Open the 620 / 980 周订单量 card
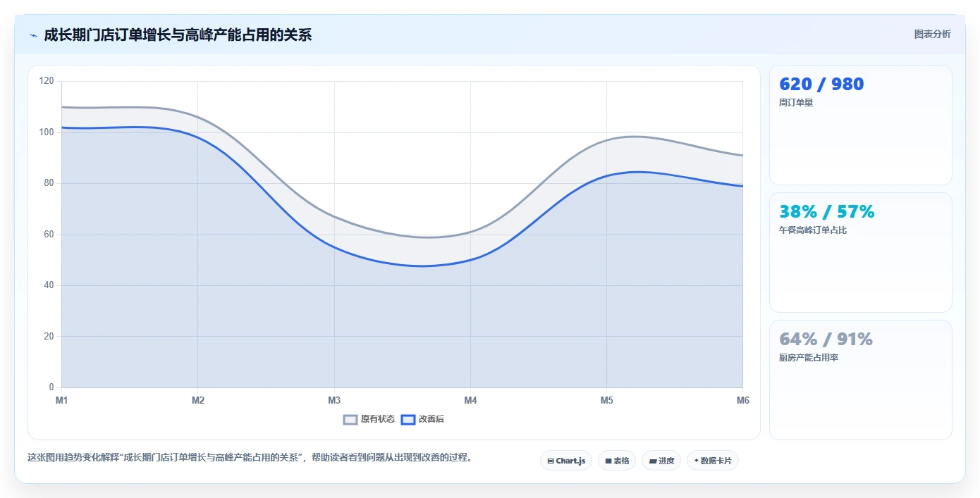Image resolution: width=980 pixels, height=498 pixels. pyautogui.click(x=860, y=125)
